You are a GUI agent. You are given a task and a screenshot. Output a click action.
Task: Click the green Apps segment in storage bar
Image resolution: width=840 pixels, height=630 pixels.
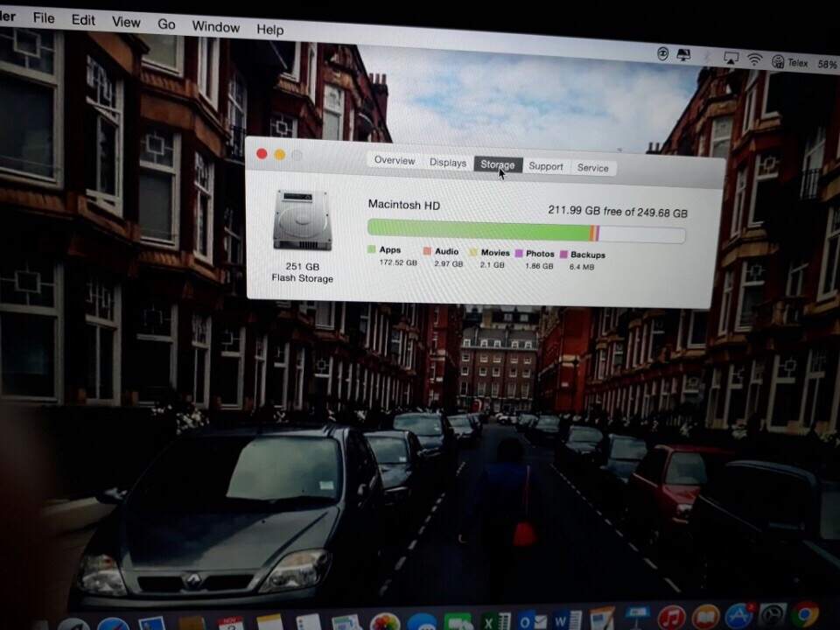click(x=479, y=230)
